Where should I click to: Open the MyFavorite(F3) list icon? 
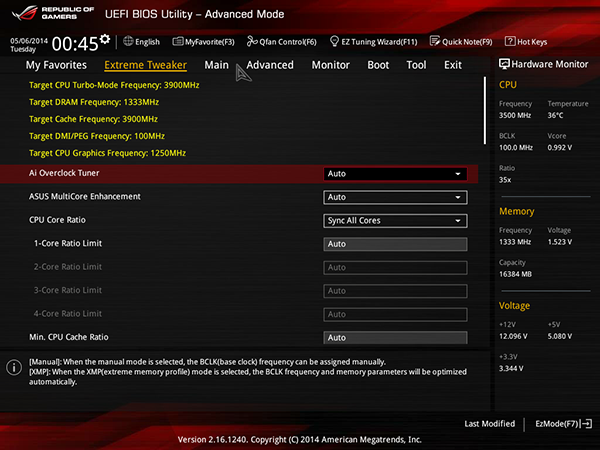[178, 41]
